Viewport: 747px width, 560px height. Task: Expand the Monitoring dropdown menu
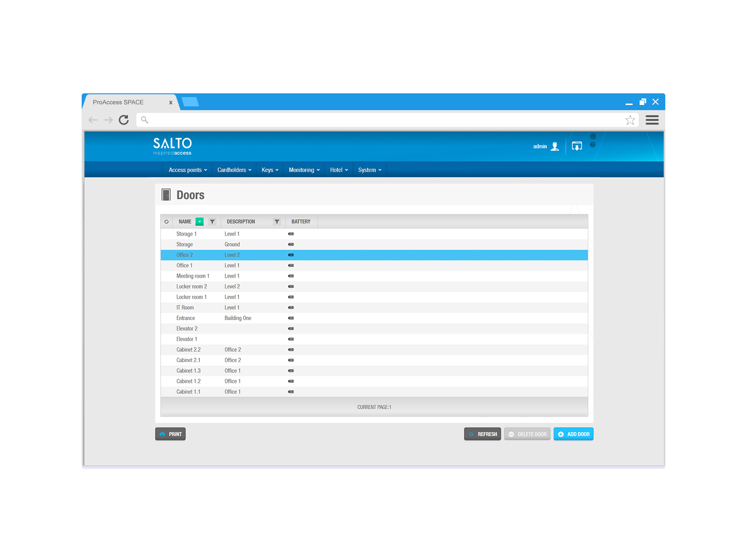(x=304, y=170)
